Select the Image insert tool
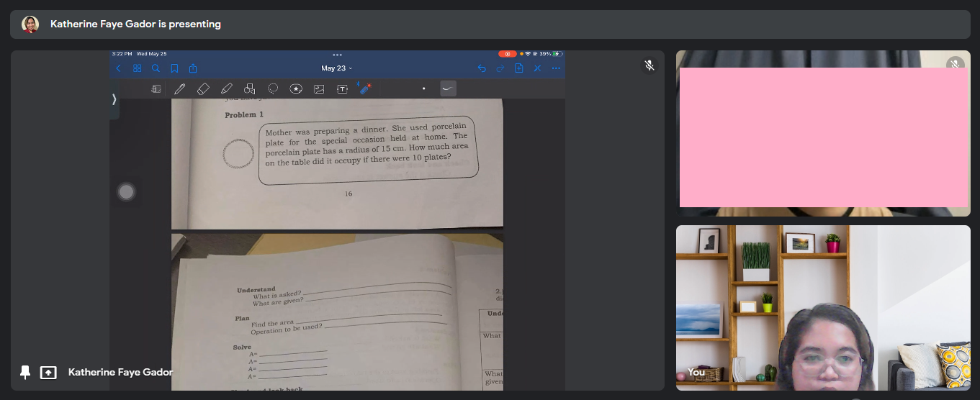 coord(319,89)
